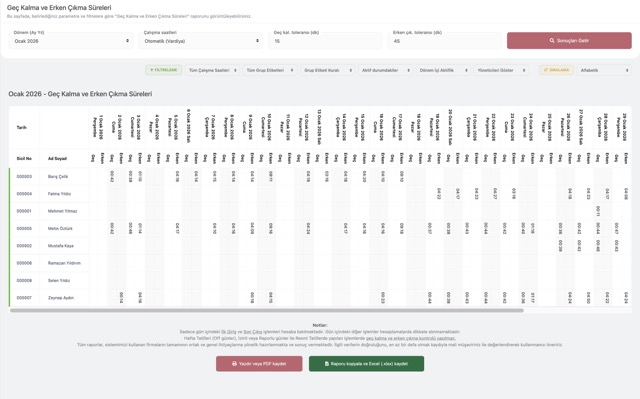
Task: Click the 25 Ocak 2026 Pazar column header
Action: click(x=547, y=128)
